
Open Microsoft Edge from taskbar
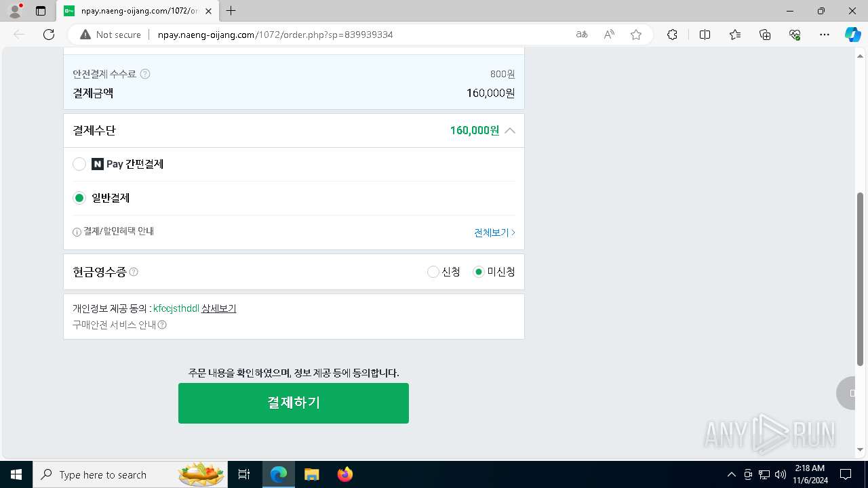click(279, 474)
